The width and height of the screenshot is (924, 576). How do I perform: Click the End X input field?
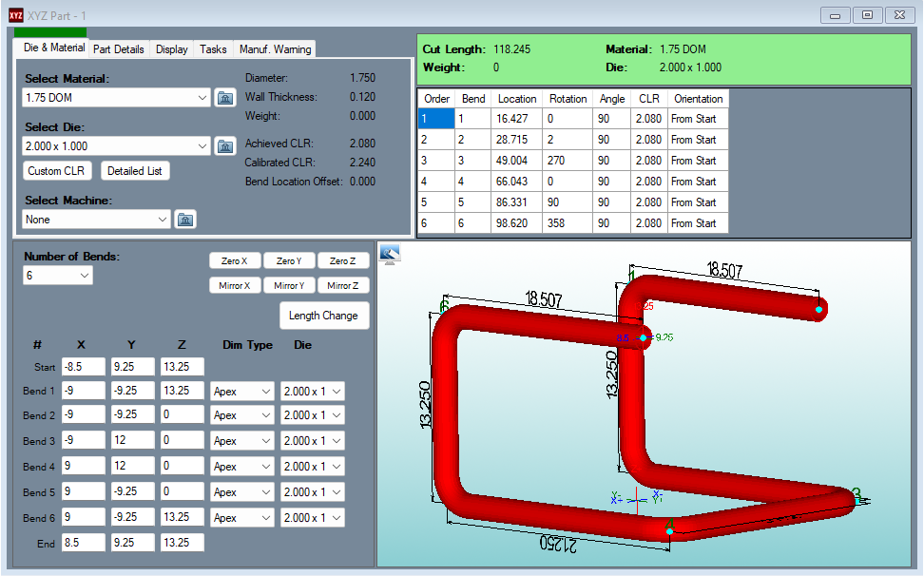pos(84,543)
